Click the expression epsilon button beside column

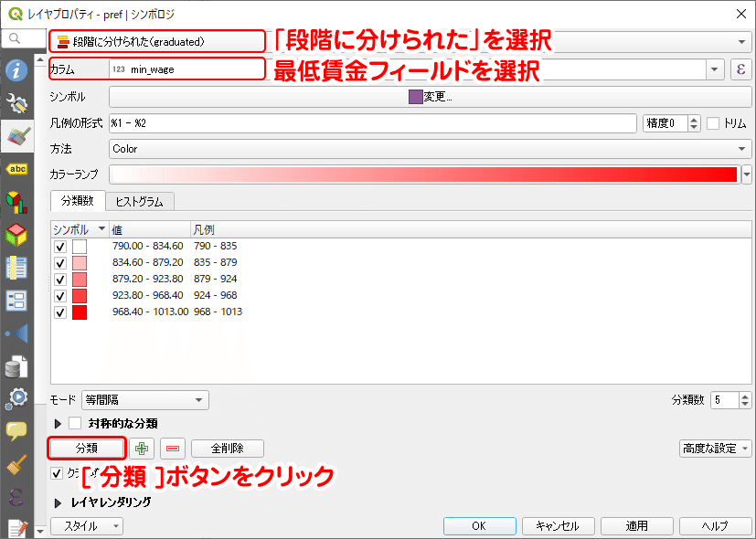(x=741, y=69)
